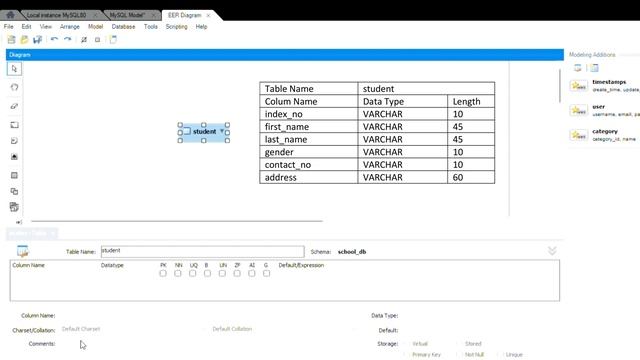The image size is (640, 360).
Task: Select the insert image tool
Action: point(14,157)
